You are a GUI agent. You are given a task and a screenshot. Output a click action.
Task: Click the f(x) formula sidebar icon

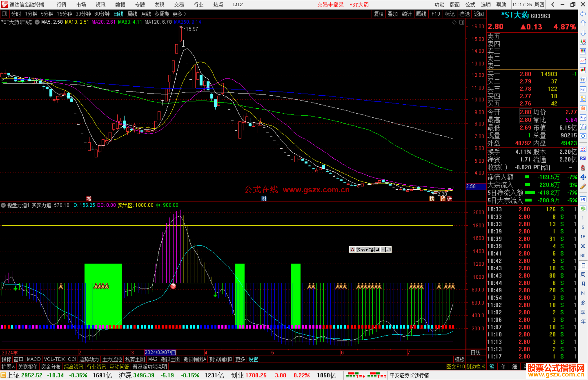[583, 127]
